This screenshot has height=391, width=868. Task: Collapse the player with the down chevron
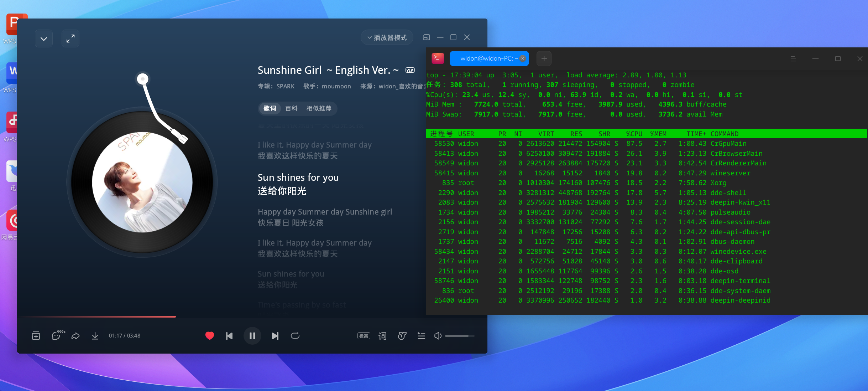pyautogui.click(x=44, y=38)
